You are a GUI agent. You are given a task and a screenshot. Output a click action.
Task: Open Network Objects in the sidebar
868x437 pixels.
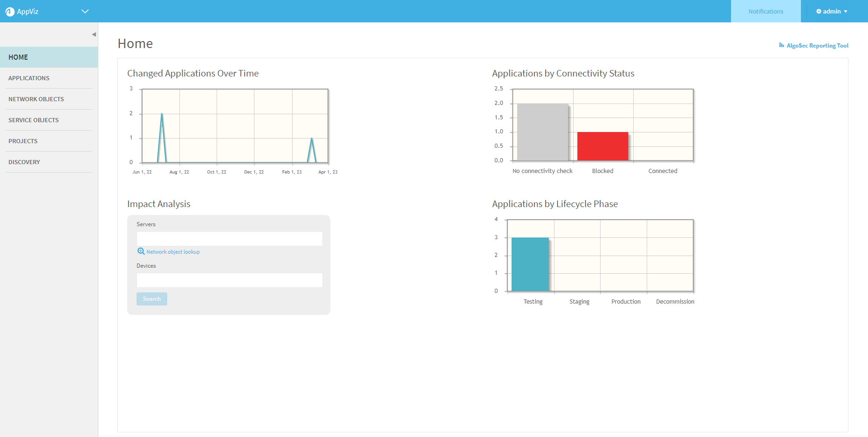[36, 99]
